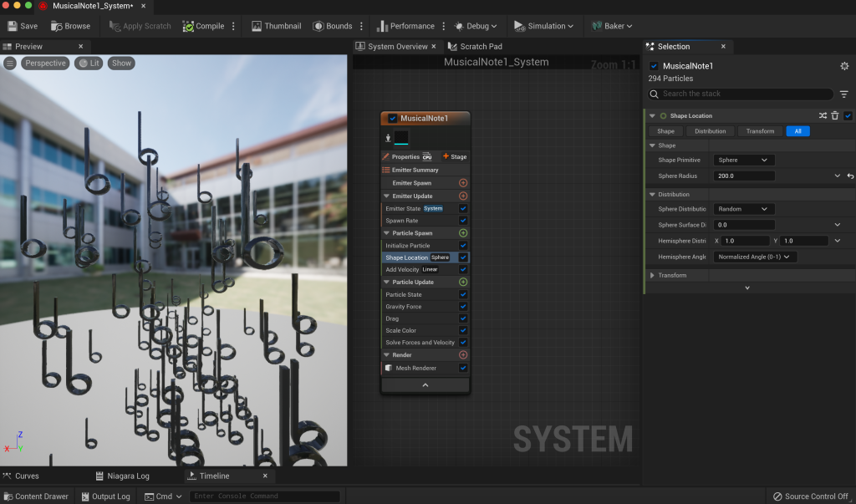Viewport: 856px width, 504px height.
Task: Click the Thumbnail capture icon
Action: click(x=257, y=26)
